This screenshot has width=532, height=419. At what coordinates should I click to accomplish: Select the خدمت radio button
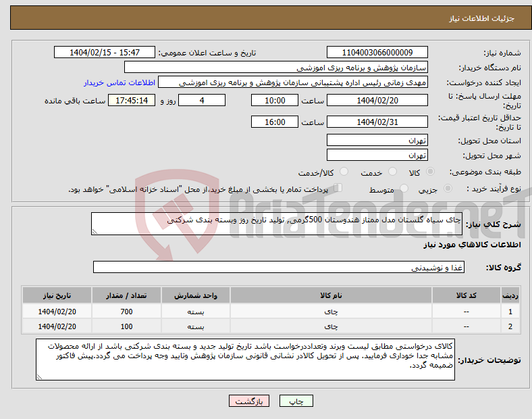392,172
